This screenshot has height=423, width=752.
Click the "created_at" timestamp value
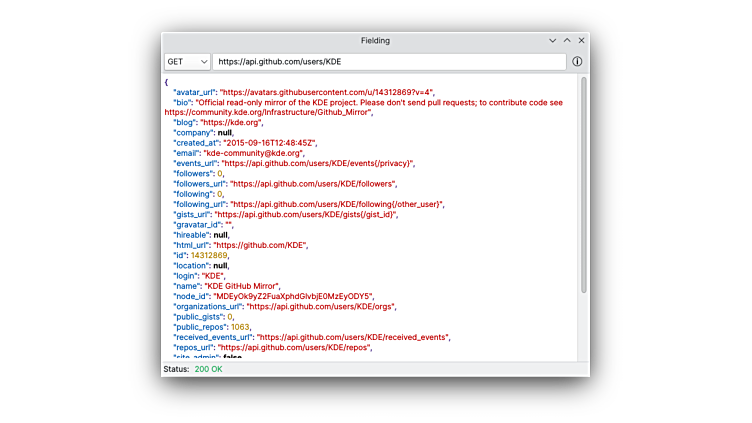click(273, 143)
